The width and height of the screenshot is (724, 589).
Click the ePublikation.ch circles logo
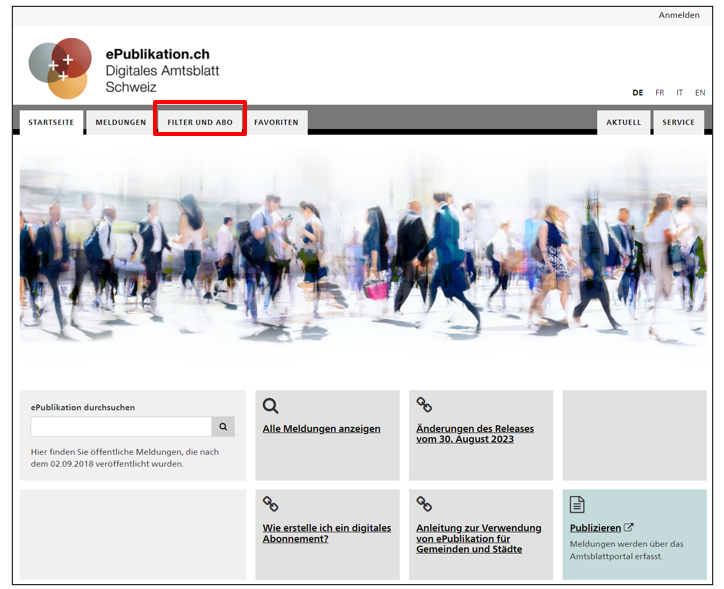(60, 68)
